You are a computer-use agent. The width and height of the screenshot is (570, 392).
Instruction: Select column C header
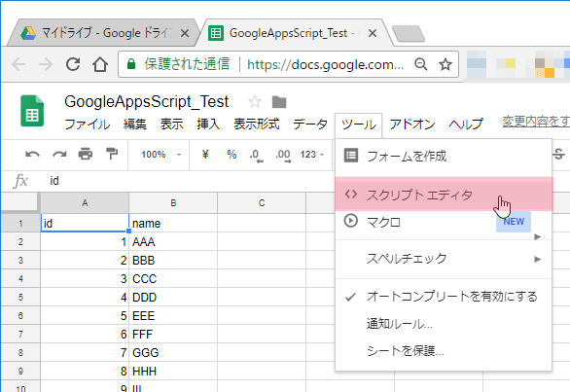coord(262,203)
